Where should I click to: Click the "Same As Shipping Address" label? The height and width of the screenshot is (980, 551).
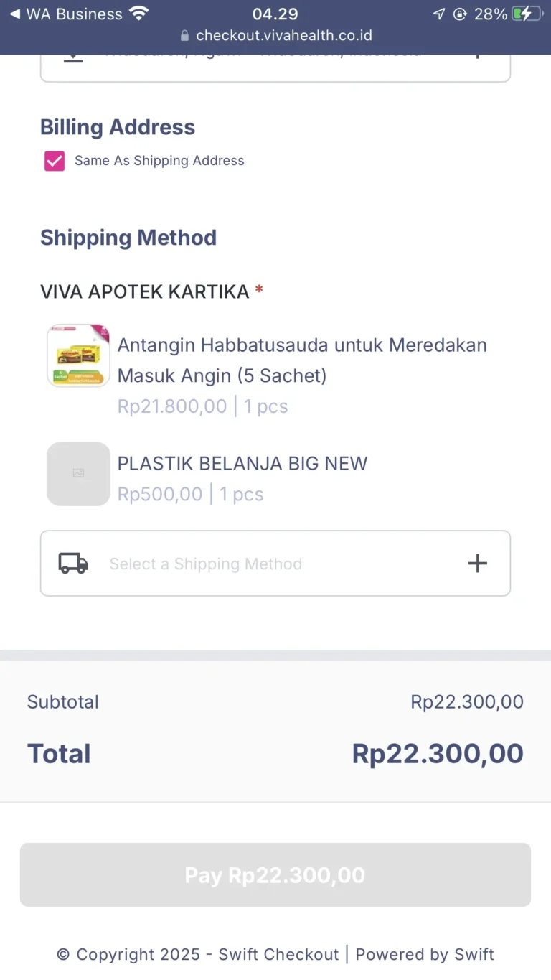pos(159,161)
